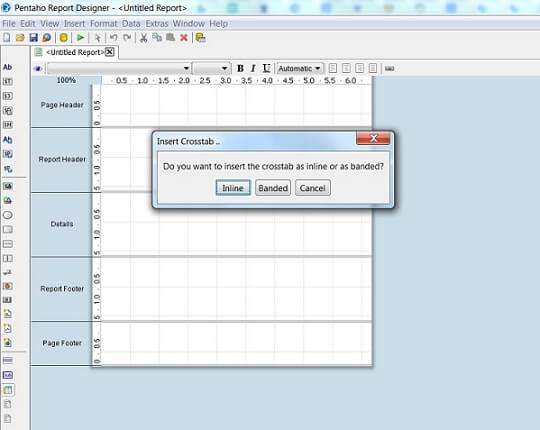Click the red Delete X icon
The height and width of the screenshot is (430, 540).
tap(184, 38)
